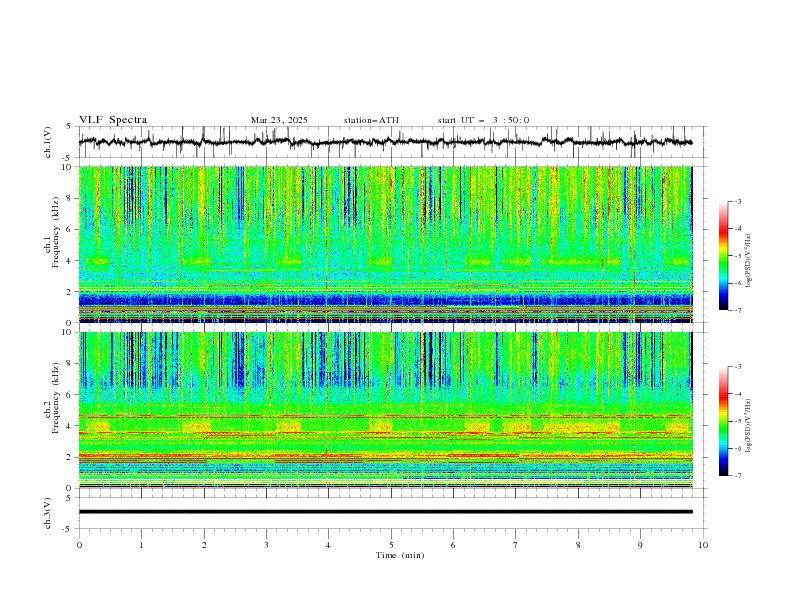Click the "-7" tick on ch.2 colorbar
This screenshot has height=612, width=792.
(x=737, y=476)
